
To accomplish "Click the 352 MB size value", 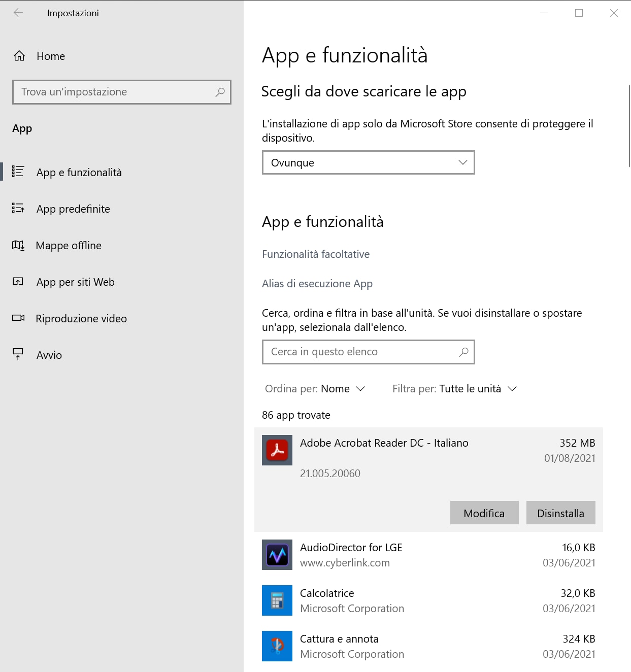I will pyautogui.click(x=577, y=443).
